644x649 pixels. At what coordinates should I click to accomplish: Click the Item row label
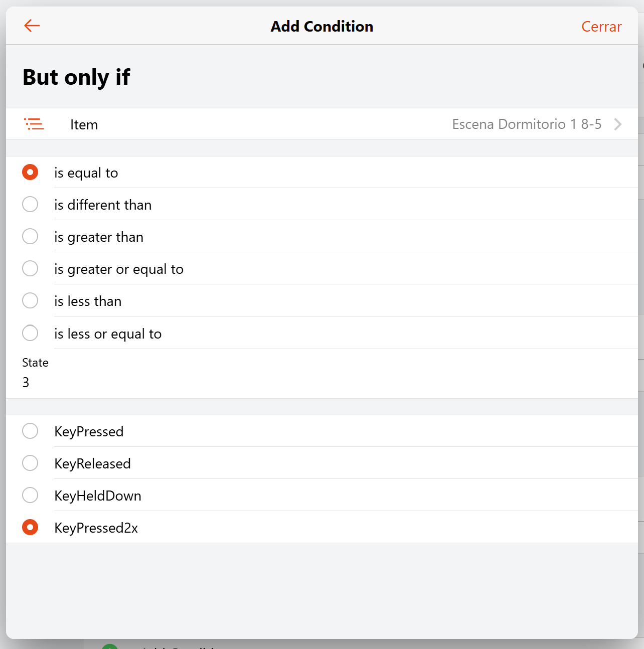click(84, 125)
